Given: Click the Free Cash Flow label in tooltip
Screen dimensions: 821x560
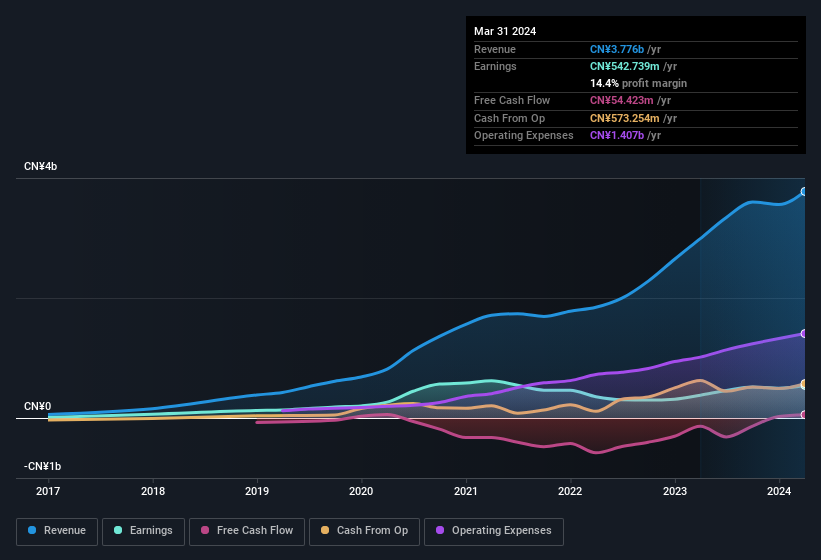Looking at the screenshot, I should coord(512,100).
